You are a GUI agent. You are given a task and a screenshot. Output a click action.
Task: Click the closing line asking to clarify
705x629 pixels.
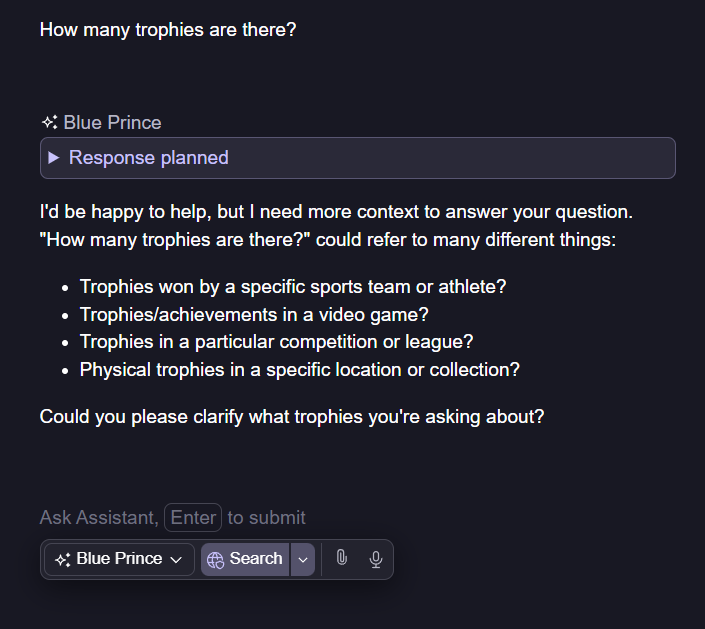pyautogui.click(x=292, y=416)
